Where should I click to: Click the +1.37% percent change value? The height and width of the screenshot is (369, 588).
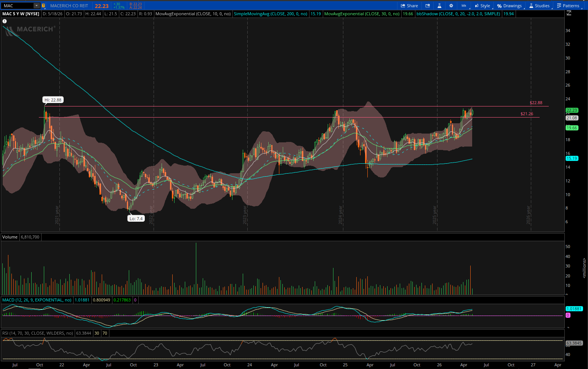[x=119, y=8]
